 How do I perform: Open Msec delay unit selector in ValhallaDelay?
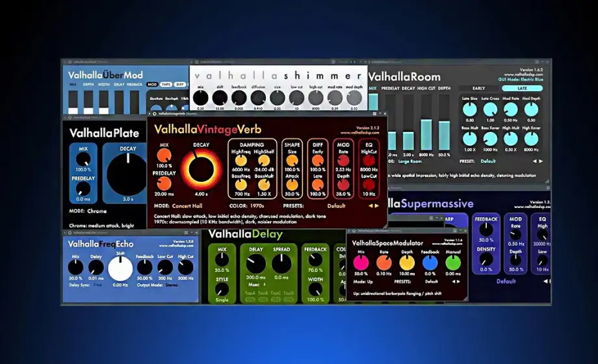[257, 285]
